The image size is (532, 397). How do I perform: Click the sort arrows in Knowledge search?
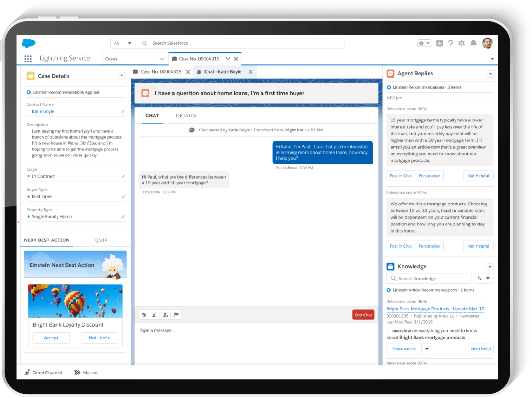point(480,278)
